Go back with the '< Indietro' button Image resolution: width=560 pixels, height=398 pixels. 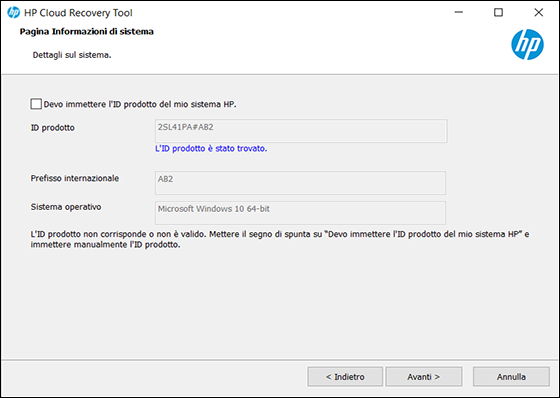point(345,377)
